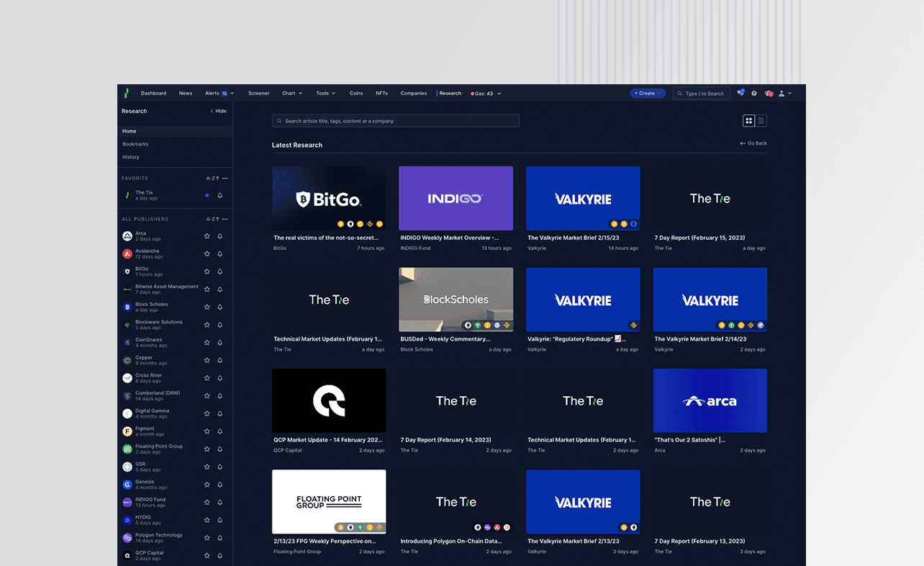
Task: Click bell icon for The Tie favorite
Action: pyautogui.click(x=220, y=195)
